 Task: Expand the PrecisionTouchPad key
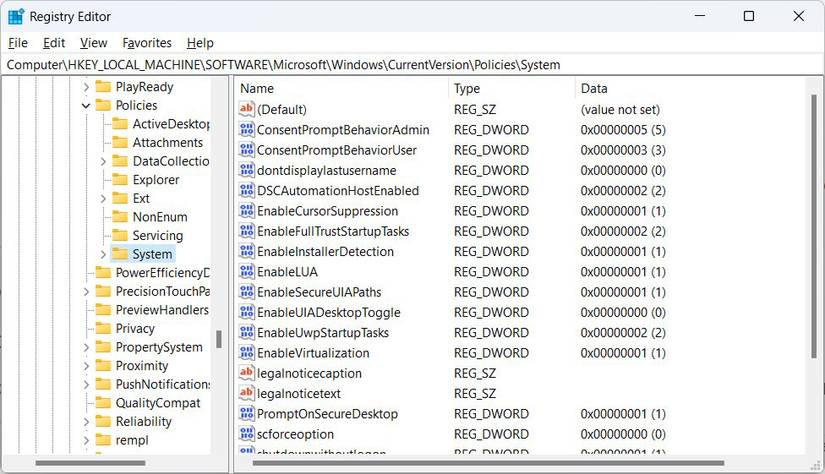[x=86, y=291]
